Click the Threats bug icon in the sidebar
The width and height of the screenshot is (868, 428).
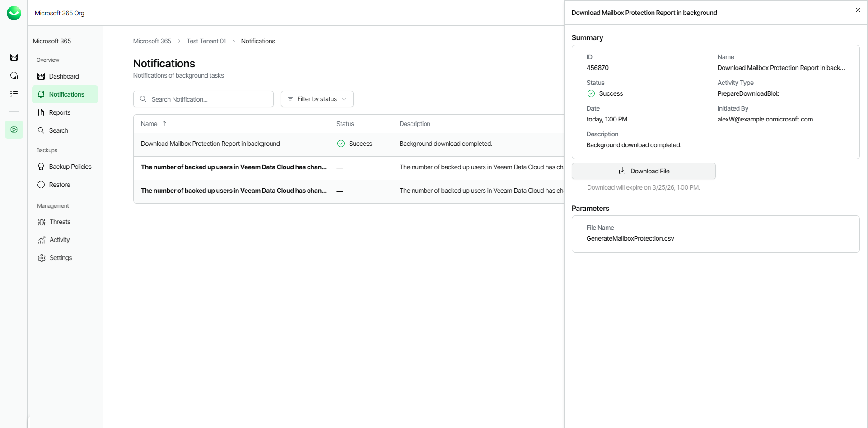coord(42,222)
